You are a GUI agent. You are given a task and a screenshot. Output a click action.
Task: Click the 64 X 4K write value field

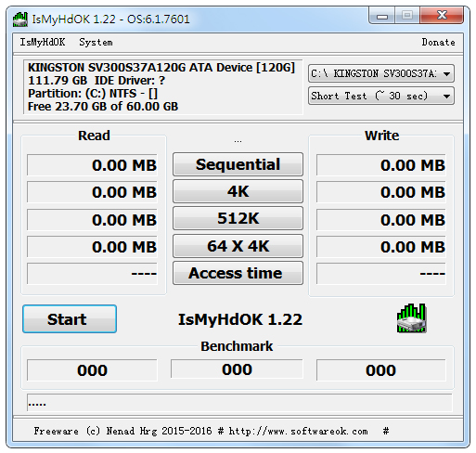pos(381,247)
